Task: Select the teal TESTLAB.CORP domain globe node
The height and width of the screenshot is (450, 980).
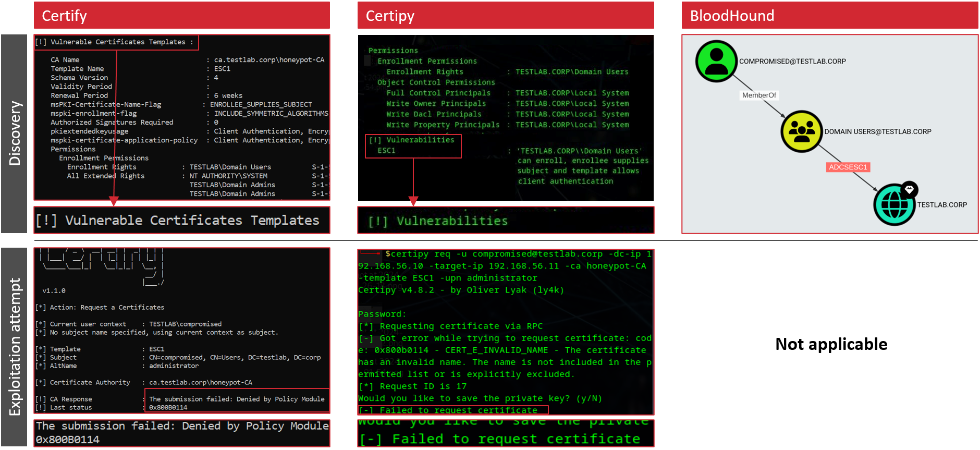Action: (x=895, y=204)
